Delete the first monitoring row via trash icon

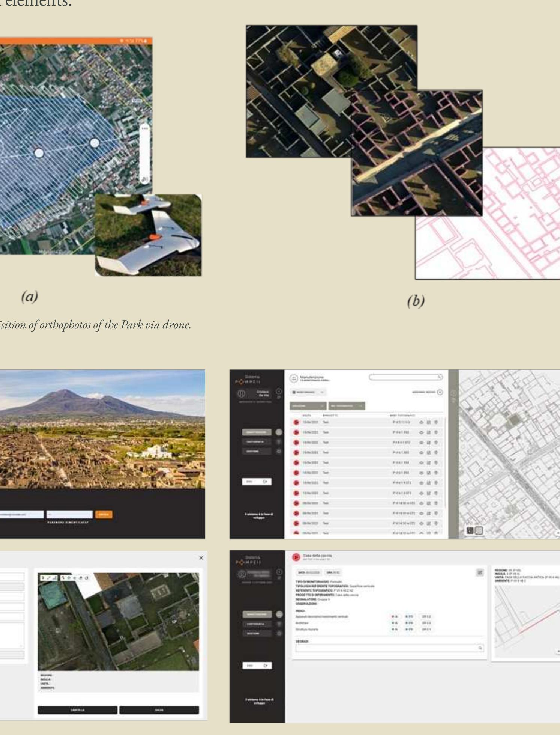point(436,422)
